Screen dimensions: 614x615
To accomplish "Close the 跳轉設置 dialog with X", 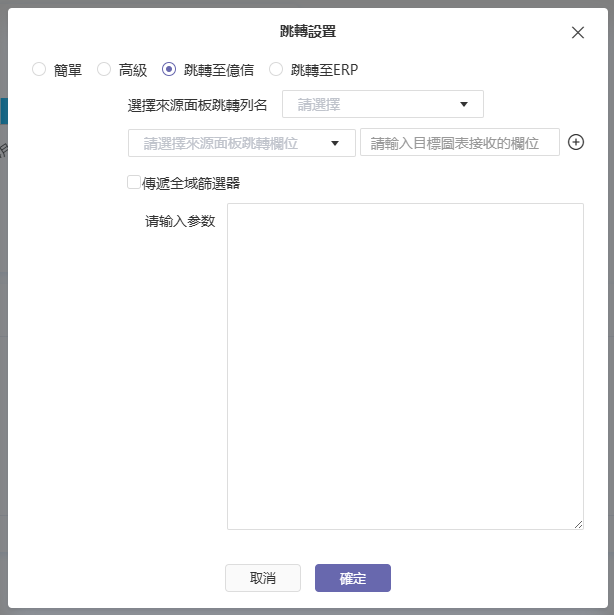I will 578,33.
